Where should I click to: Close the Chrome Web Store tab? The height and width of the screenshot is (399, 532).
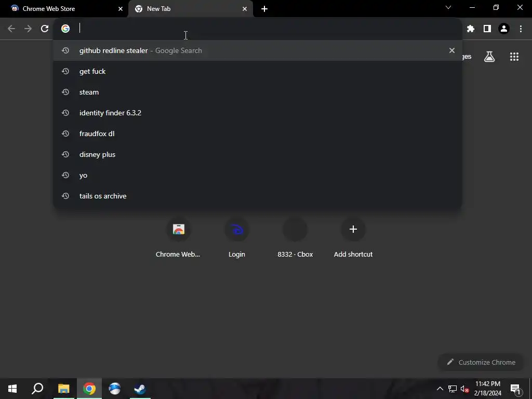pyautogui.click(x=120, y=9)
